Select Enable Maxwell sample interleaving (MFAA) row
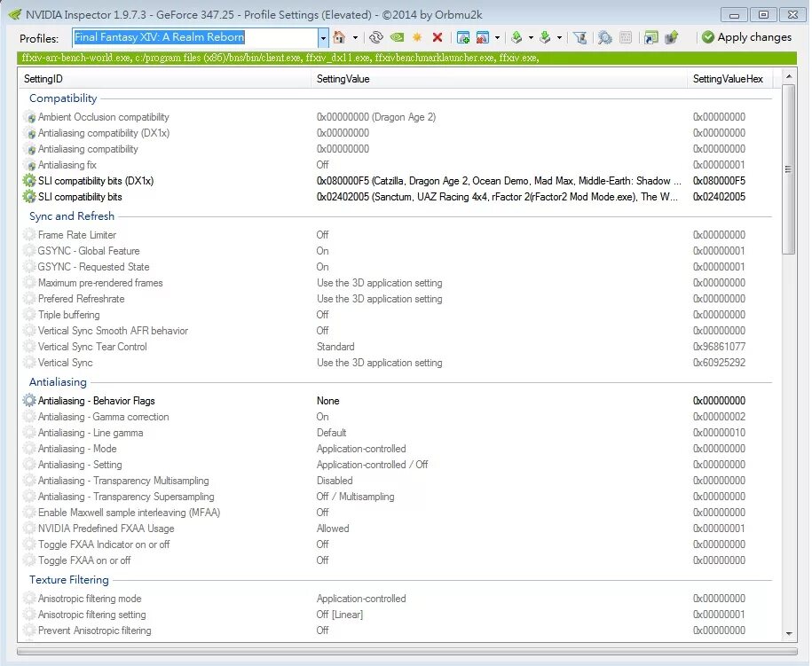 tap(396, 513)
